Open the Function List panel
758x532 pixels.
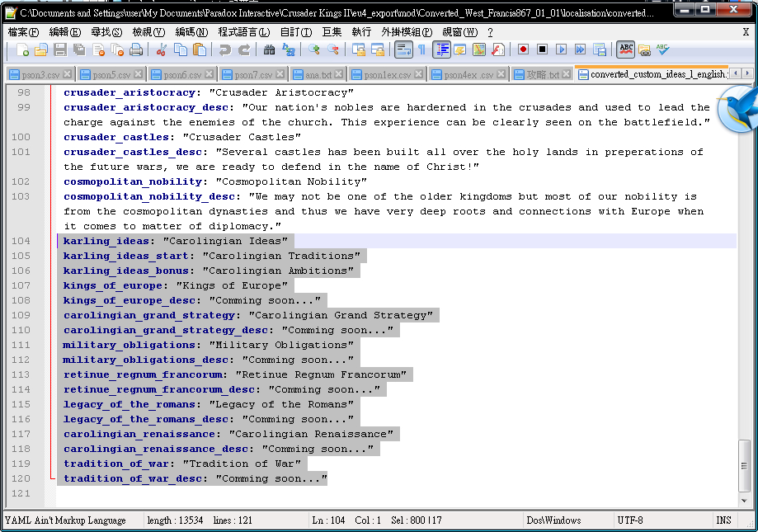click(498, 49)
